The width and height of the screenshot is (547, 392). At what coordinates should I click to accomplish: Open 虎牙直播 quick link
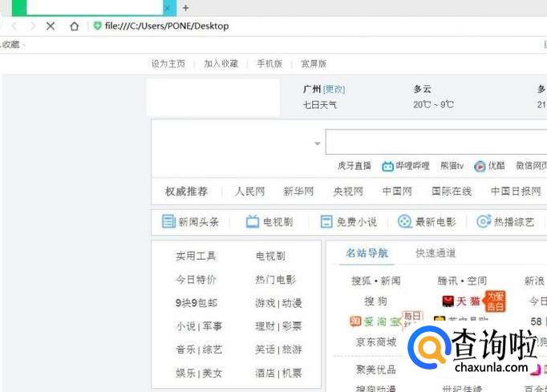(354, 166)
